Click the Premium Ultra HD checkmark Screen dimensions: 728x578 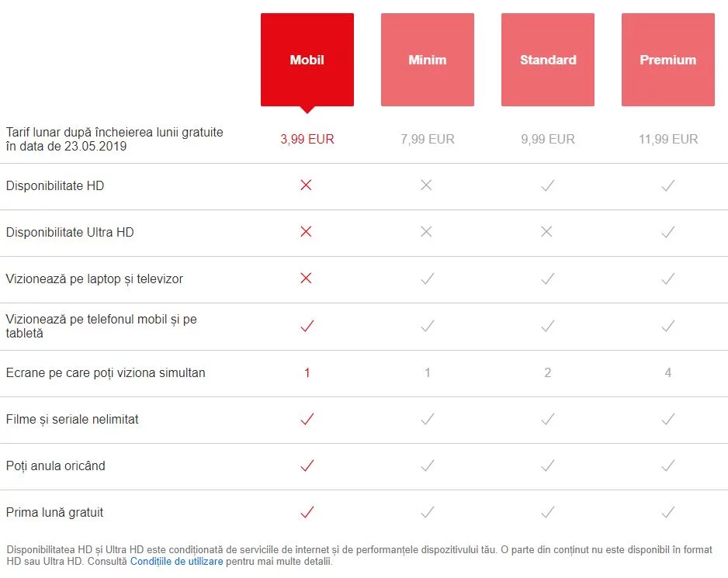point(667,232)
